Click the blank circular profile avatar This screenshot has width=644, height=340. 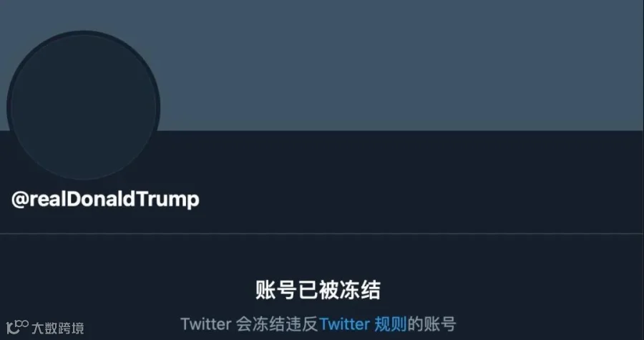(x=84, y=105)
